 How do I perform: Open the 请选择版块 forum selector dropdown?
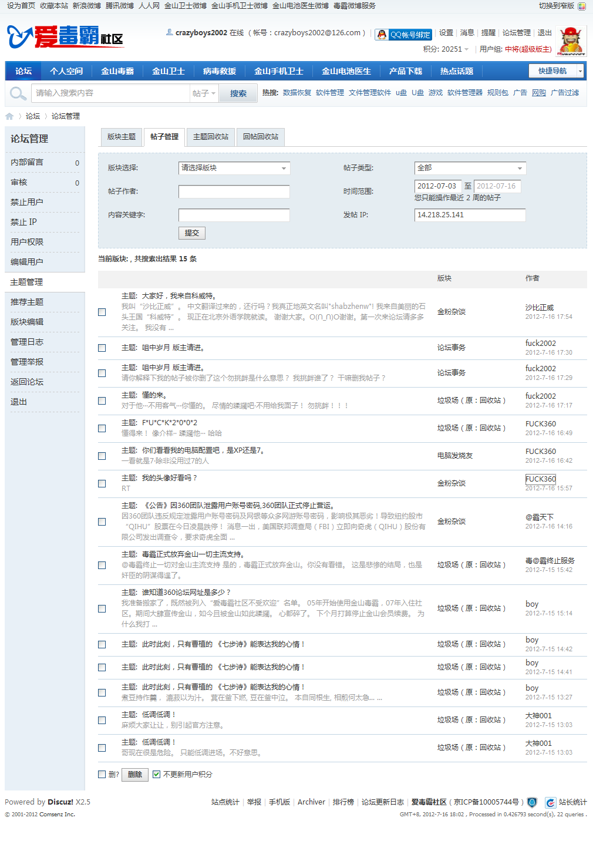(234, 168)
